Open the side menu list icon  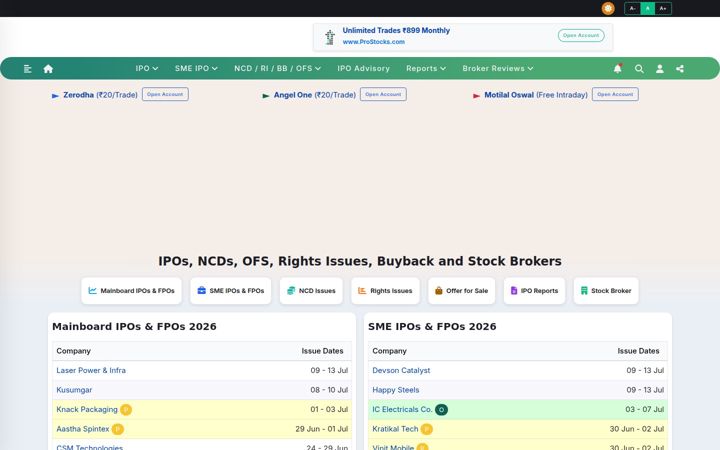28,69
